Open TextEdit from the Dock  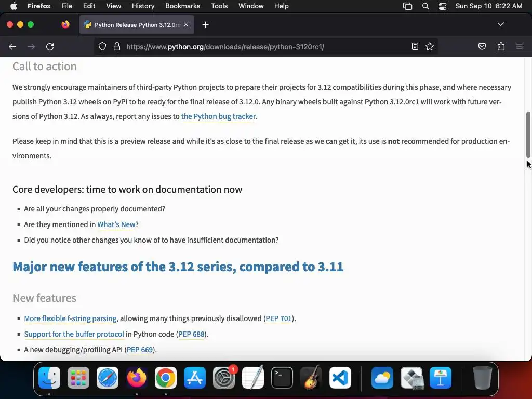click(x=253, y=378)
